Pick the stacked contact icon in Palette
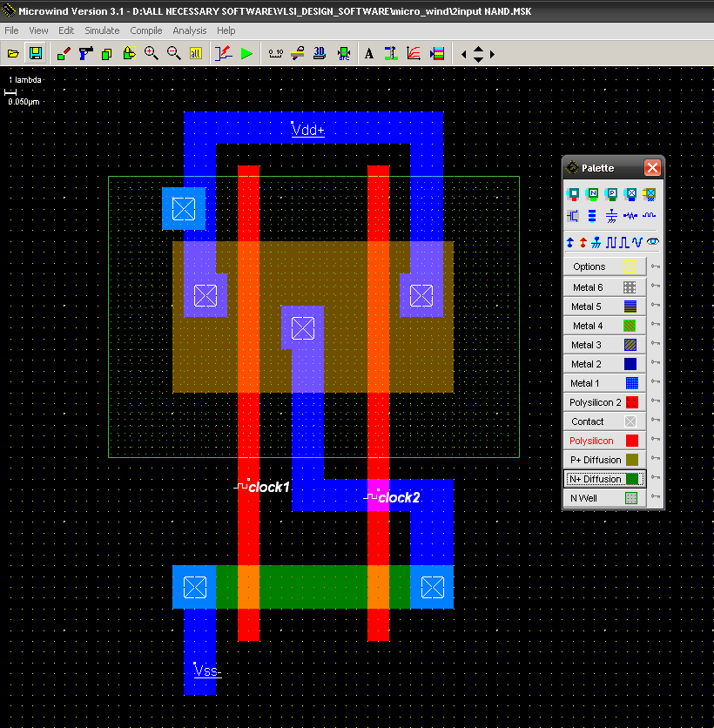The image size is (714, 728). click(x=650, y=194)
